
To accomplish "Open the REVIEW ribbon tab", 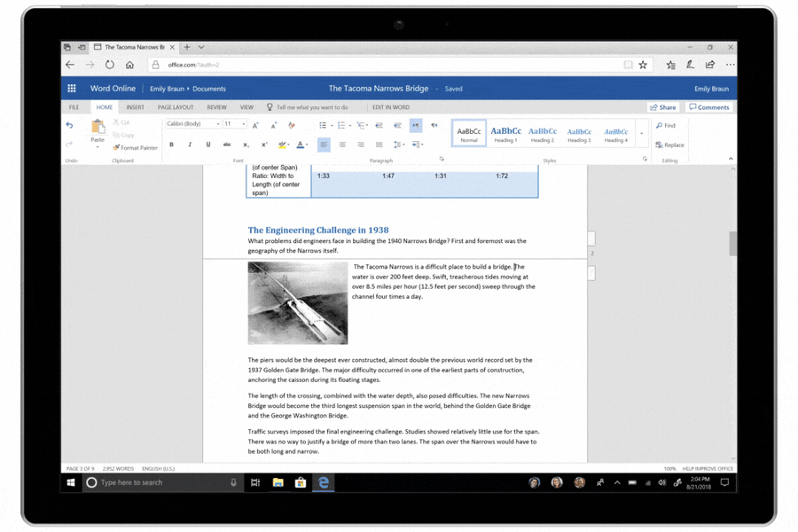I will coord(217,106).
